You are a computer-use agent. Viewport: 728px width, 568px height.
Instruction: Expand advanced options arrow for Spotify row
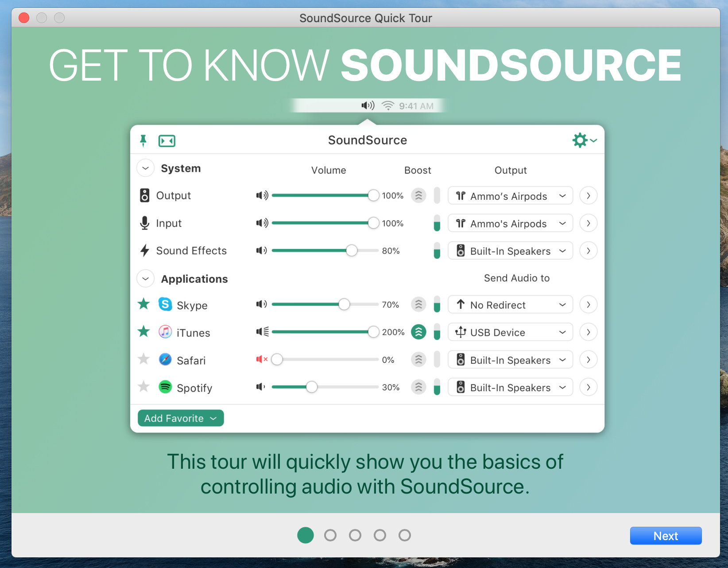[x=589, y=387]
